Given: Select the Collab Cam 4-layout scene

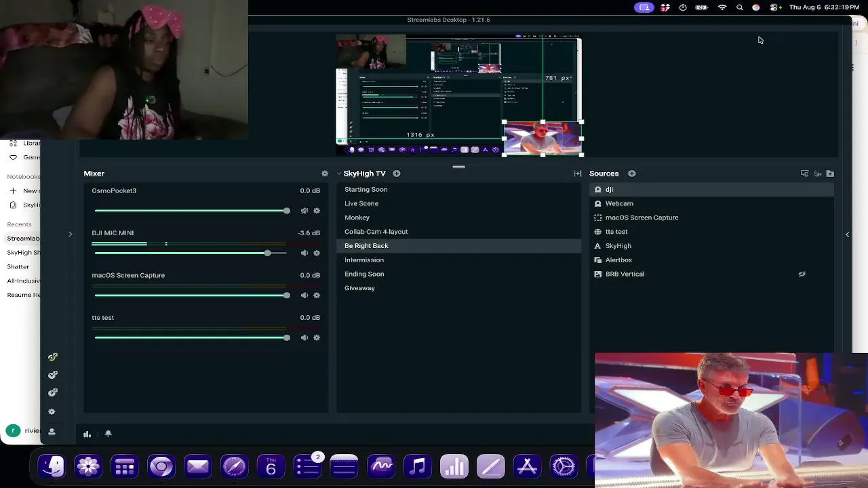Looking at the screenshot, I should [x=458, y=232].
